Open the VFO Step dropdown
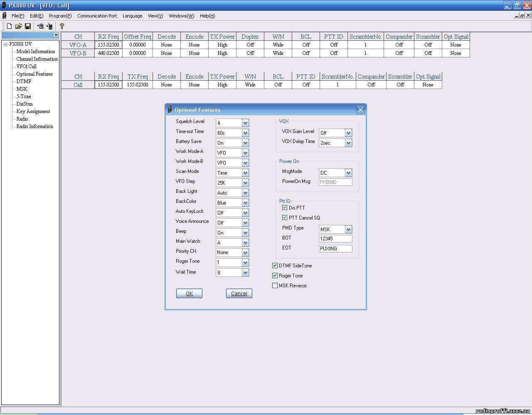This screenshot has height=415, width=532. 245,183
